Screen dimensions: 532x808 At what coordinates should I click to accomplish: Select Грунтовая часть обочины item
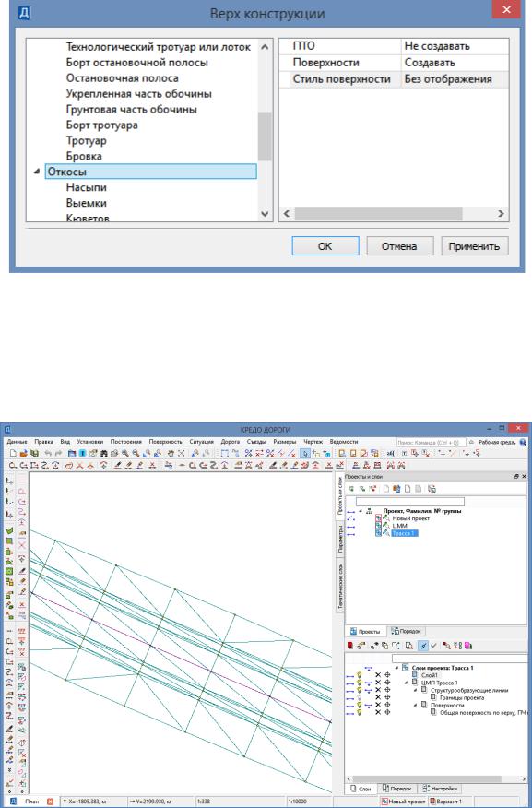(x=131, y=109)
